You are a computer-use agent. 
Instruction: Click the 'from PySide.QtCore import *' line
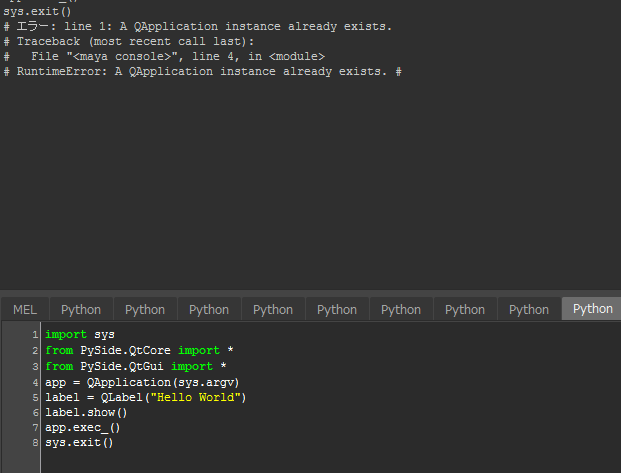click(139, 350)
